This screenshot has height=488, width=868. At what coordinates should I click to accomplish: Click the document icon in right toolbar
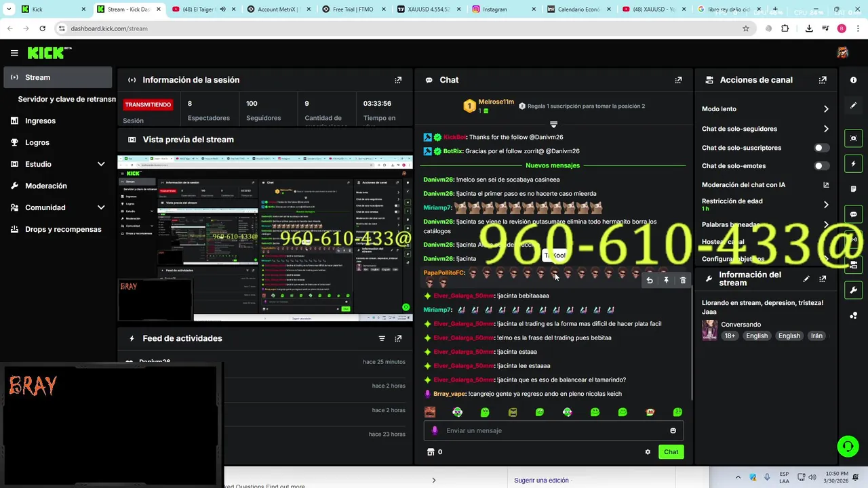point(853,189)
